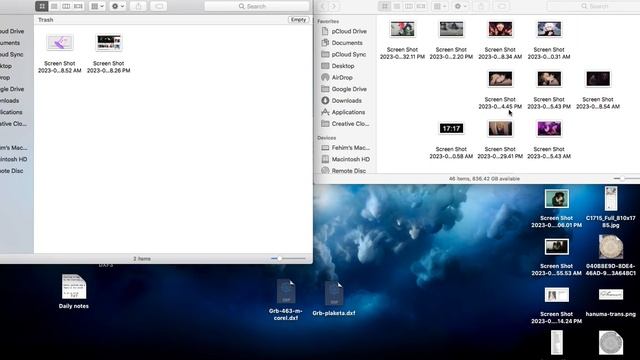The height and width of the screenshot is (360, 640).
Task: Open Desktop in right Finder sidebar
Action: coord(338,66)
